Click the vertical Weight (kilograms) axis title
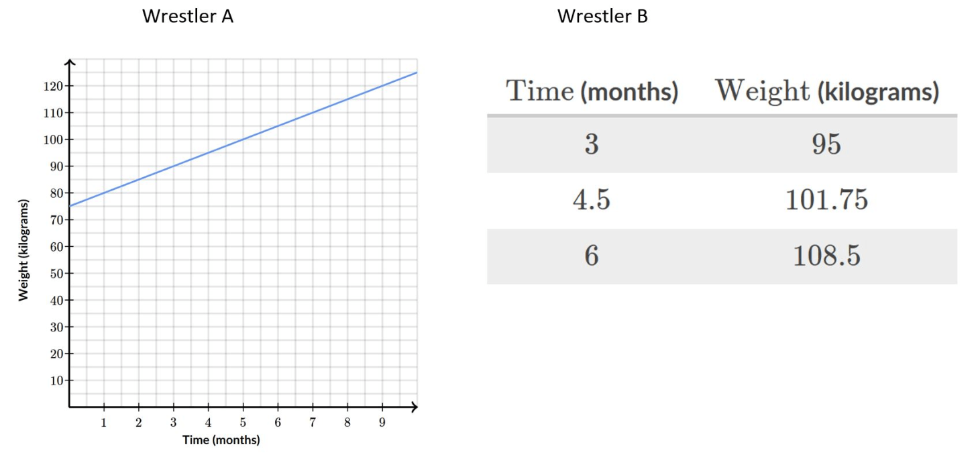 pyautogui.click(x=23, y=250)
